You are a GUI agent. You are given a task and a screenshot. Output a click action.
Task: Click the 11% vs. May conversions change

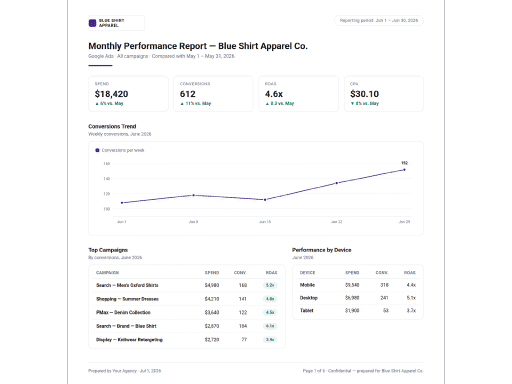(x=196, y=104)
